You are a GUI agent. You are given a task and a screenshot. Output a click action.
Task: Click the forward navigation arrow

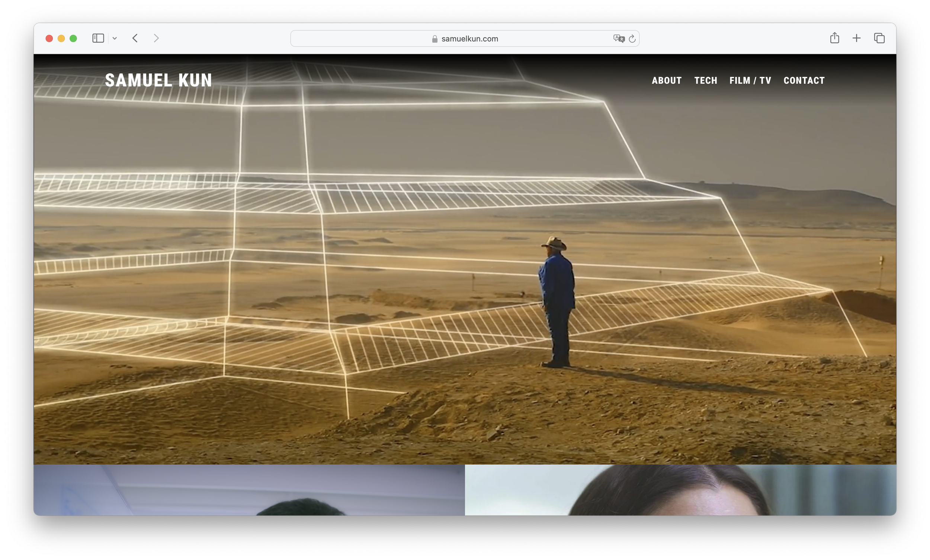pyautogui.click(x=156, y=38)
